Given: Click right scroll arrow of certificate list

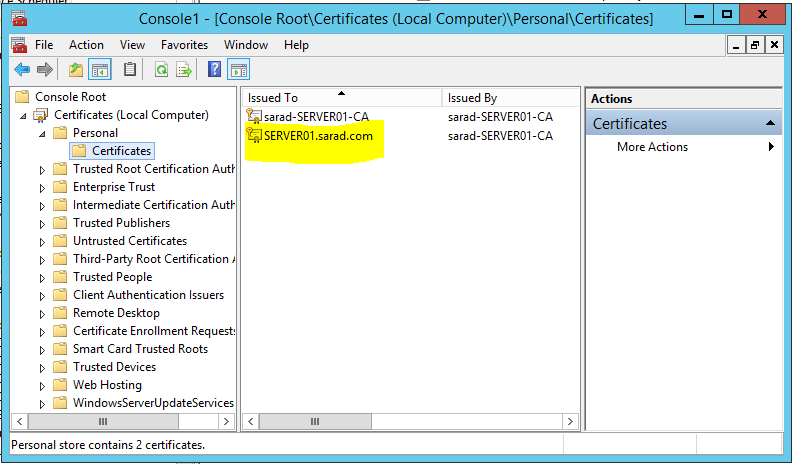Looking at the screenshot, I should [x=570, y=421].
